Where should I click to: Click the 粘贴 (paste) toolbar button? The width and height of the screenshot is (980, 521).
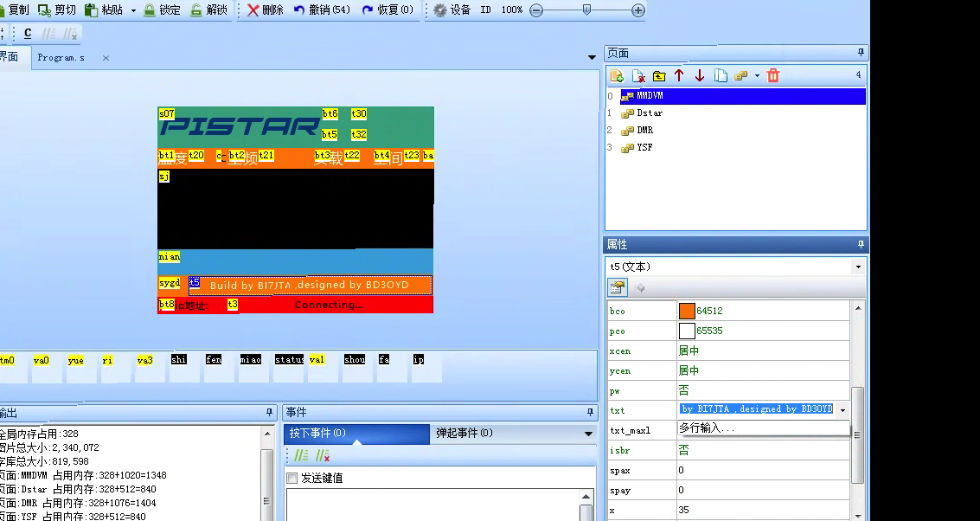click(x=104, y=10)
